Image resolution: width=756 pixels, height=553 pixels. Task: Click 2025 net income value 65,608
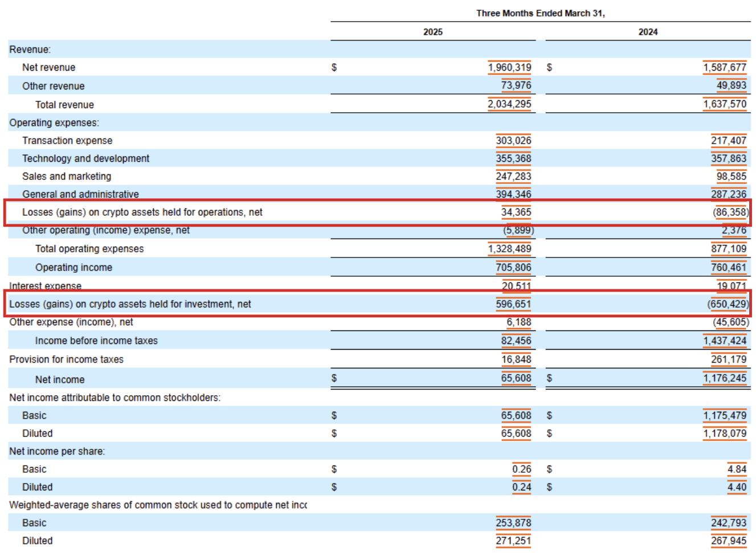(x=516, y=378)
